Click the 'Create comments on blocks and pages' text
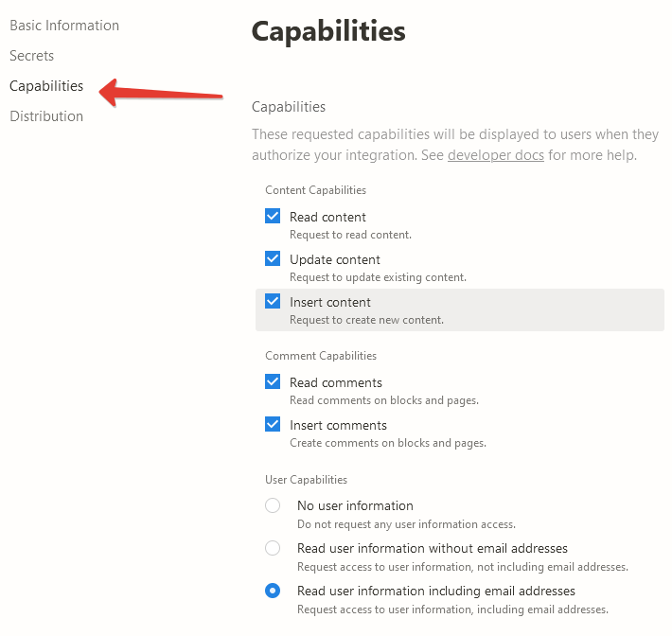Viewport: 672px width, 636px height. [x=387, y=443]
